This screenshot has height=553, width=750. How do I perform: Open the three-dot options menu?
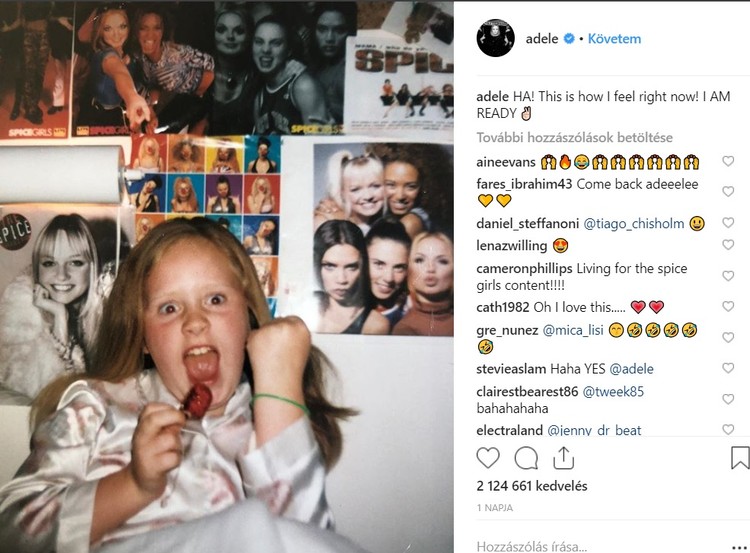pyautogui.click(x=739, y=547)
